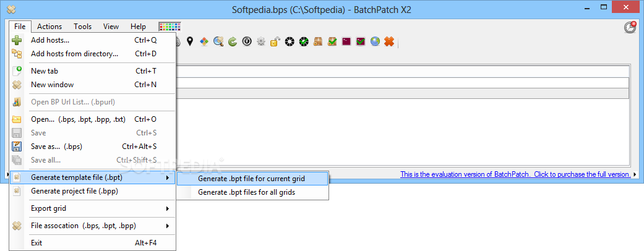Image resolution: width=644 pixels, height=251 pixels.
Task: Click the plain maroon terminal icon
Action: point(346,41)
